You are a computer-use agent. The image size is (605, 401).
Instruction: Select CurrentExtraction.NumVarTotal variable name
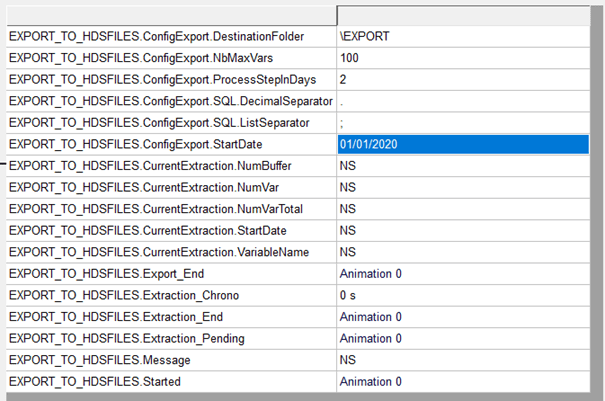(x=156, y=210)
